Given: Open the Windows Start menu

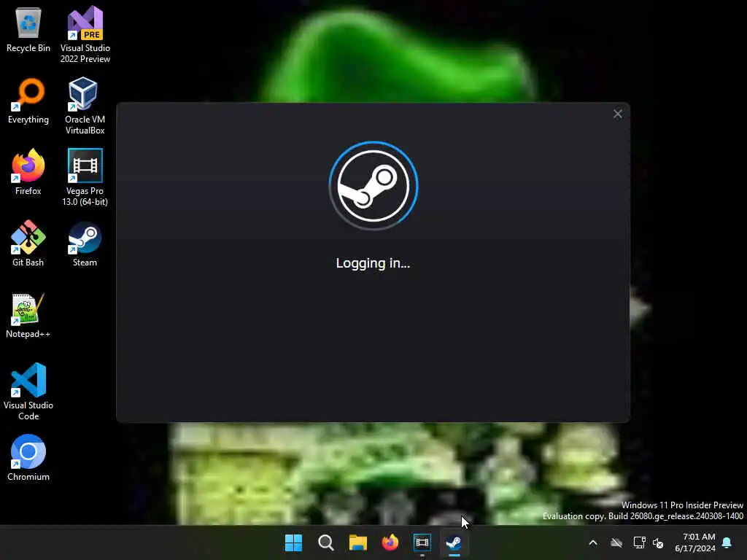Looking at the screenshot, I should click(293, 542).
